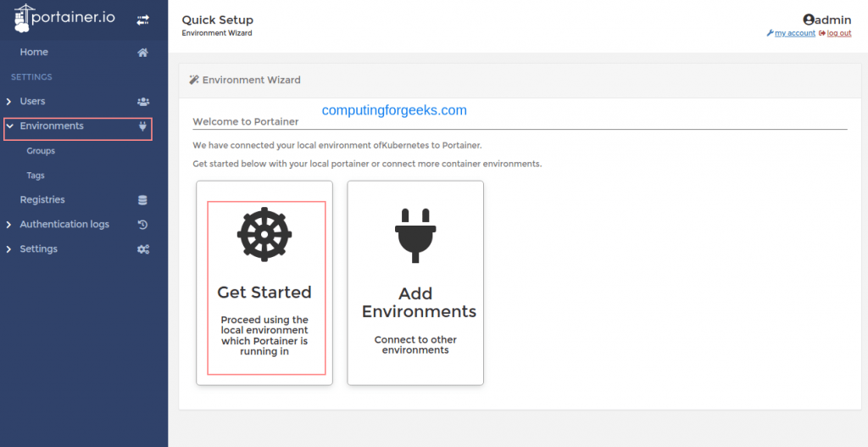Image resolution: width=868 pixels, height=447 pixels.
Task: Click the Users group icon
Action: coord(142,102)
